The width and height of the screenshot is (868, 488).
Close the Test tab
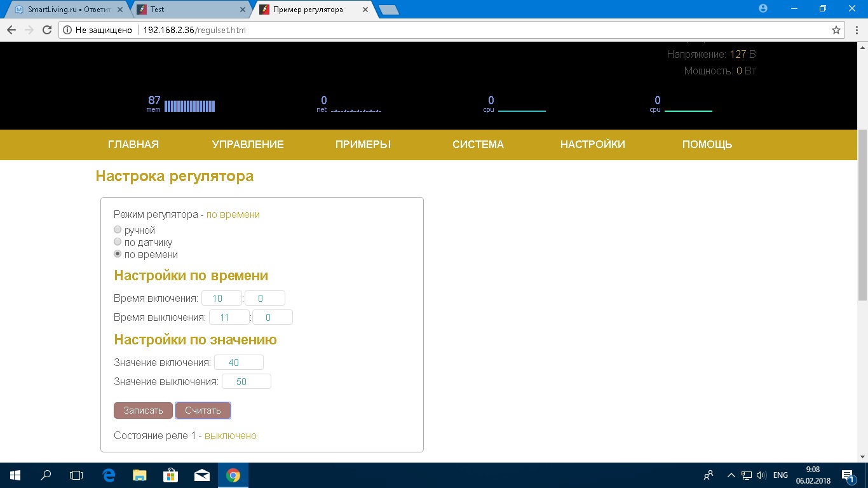(243, 10)
